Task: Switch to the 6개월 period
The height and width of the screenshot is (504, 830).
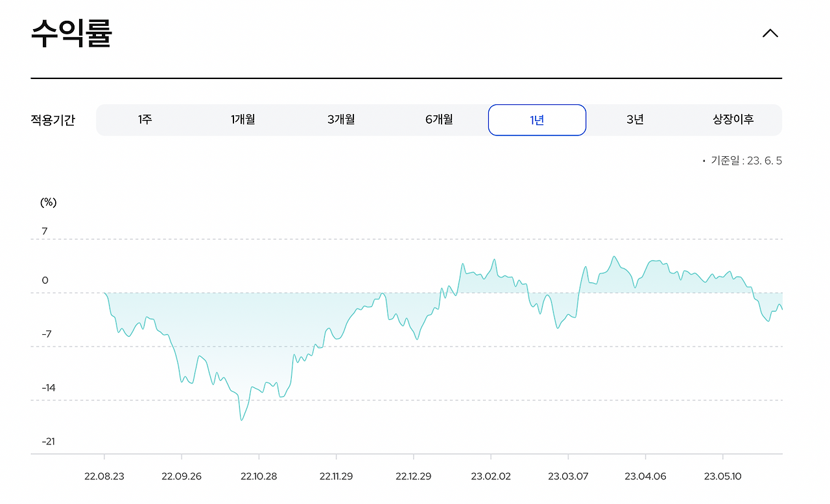Action: point(438,119)
